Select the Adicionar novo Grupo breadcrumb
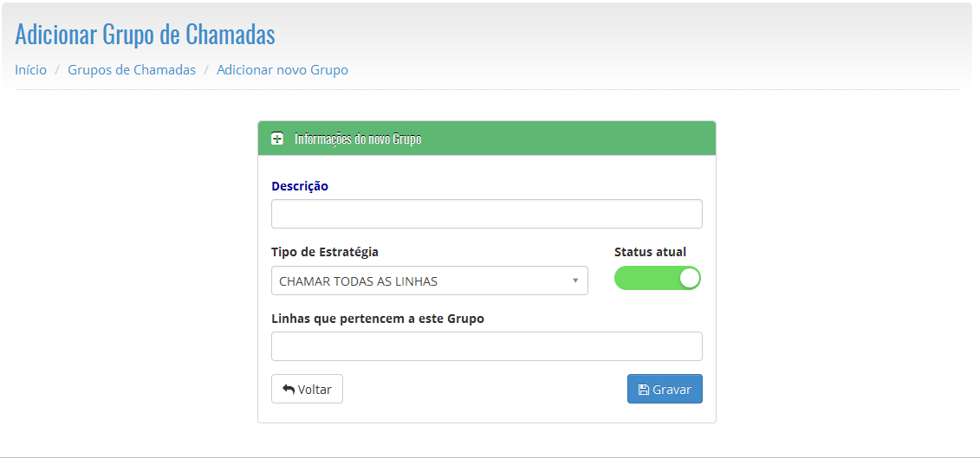 [x=282, y=70]
